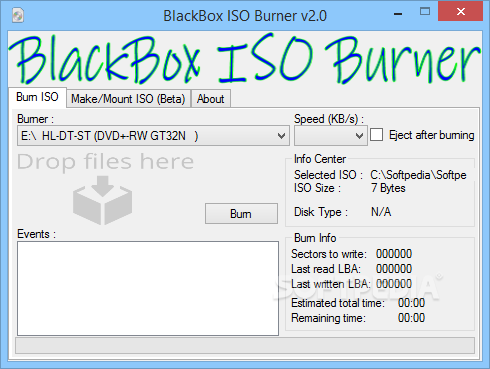The image size is (490, 369).
Task: Click the Burn Info group label
Action: click(x=315, y=238)
